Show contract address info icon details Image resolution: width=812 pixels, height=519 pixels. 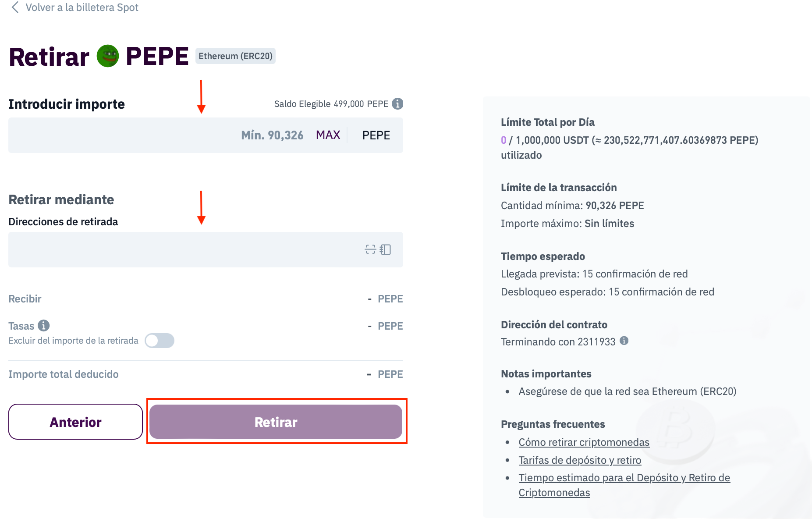pos(624,341)
